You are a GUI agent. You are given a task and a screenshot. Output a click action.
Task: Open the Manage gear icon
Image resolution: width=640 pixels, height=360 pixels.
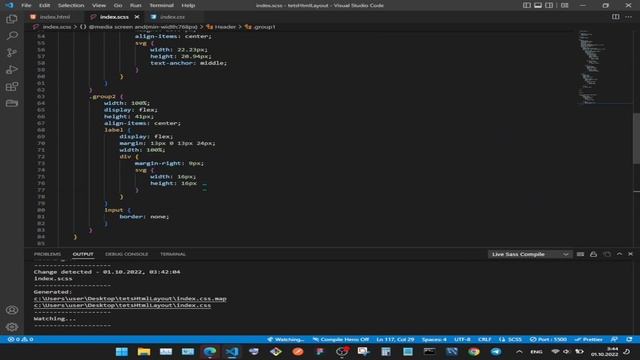(12, 327)
